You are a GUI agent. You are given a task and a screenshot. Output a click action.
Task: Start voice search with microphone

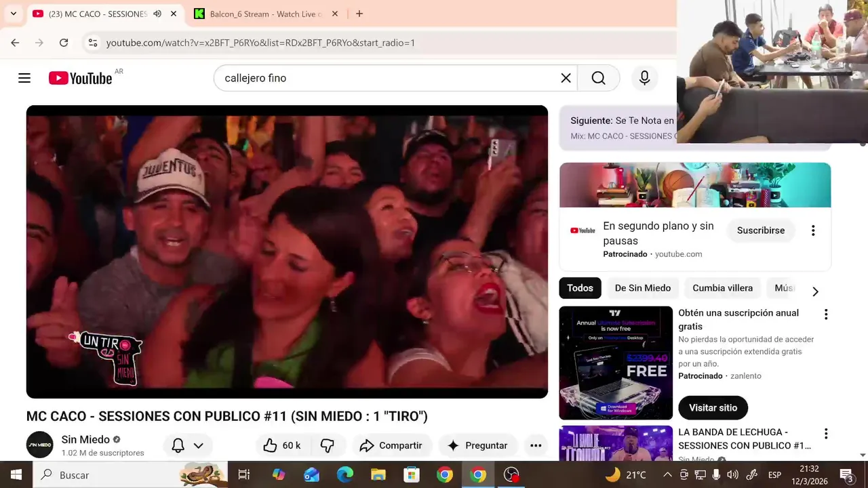coord(645,78)
